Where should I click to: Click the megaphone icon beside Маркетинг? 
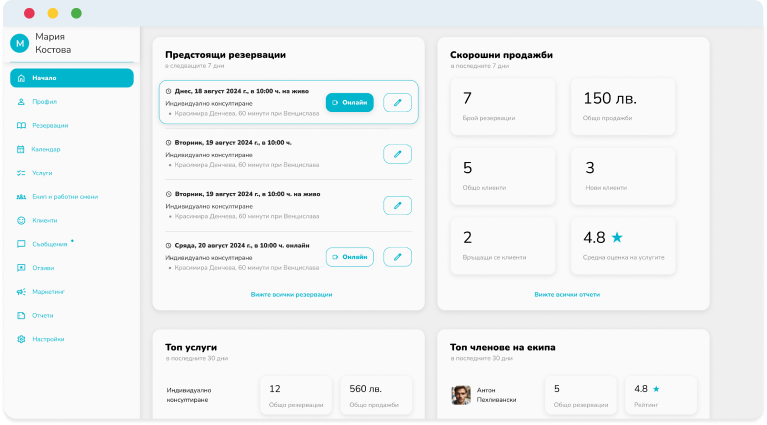pos(21,292)
